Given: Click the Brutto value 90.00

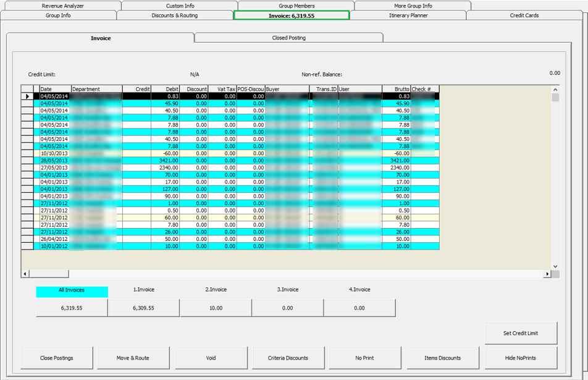Looking at the screenshot, I should (x=397, y=196).
